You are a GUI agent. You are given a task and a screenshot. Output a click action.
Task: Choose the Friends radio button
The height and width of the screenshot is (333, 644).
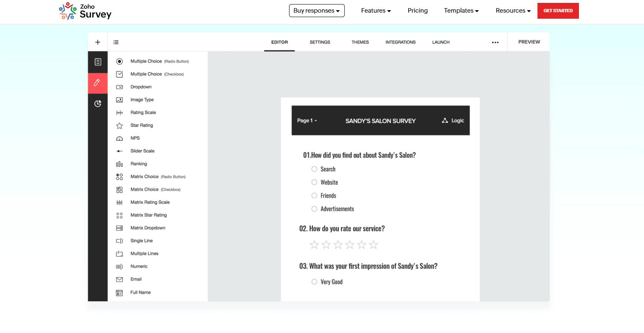[x=314, y=196]
